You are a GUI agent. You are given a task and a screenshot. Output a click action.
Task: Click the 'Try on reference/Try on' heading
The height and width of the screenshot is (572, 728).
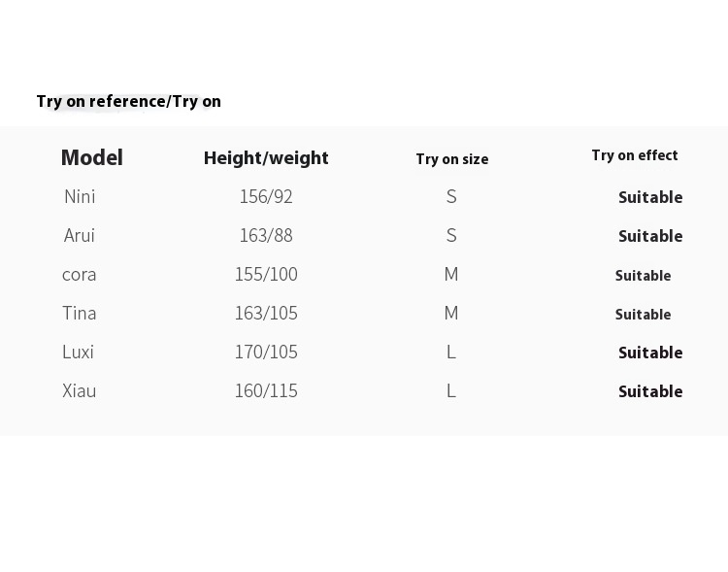point(128,101)
